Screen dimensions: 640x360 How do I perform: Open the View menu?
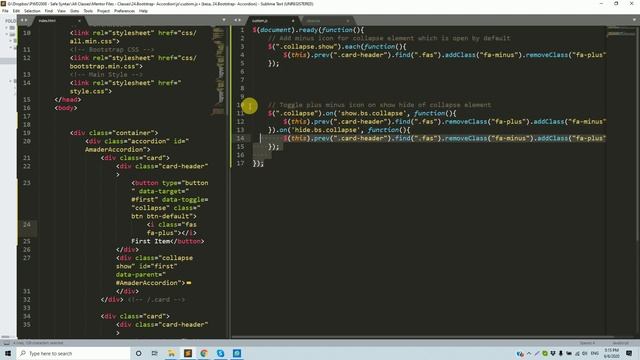61,11
